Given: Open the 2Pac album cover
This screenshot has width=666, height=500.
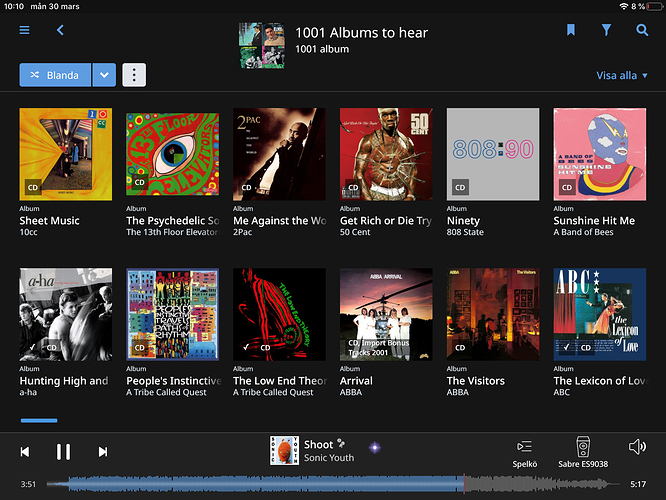Looking at the screenshot, I should (279, 154).
